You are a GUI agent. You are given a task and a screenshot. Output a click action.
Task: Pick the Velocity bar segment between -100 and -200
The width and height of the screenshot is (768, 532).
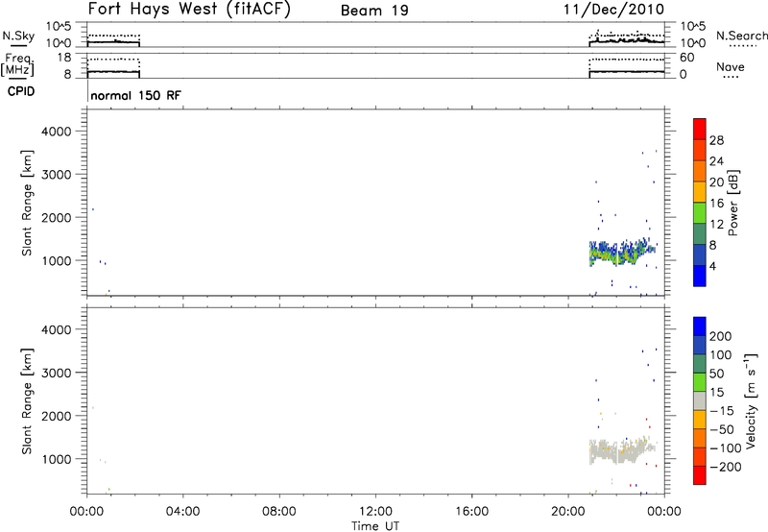coord(700,456)
